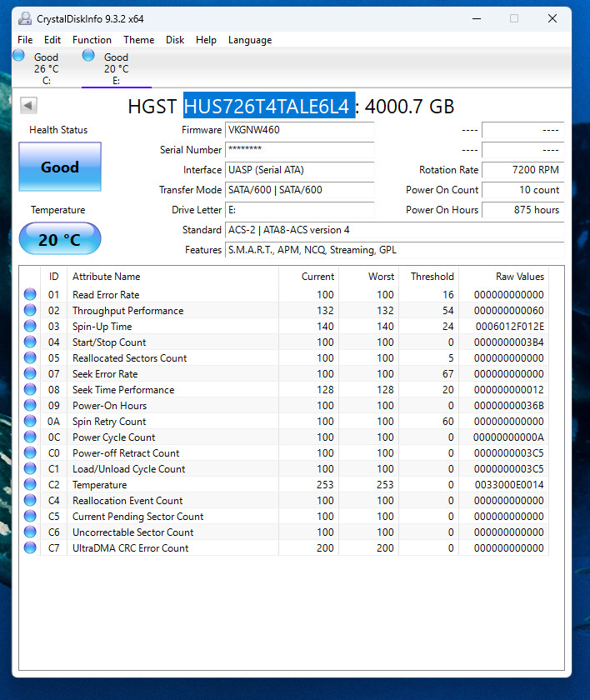This screenshot has width=590, height=700.
Task: Open the Disk menu
Action: (175, 40)
